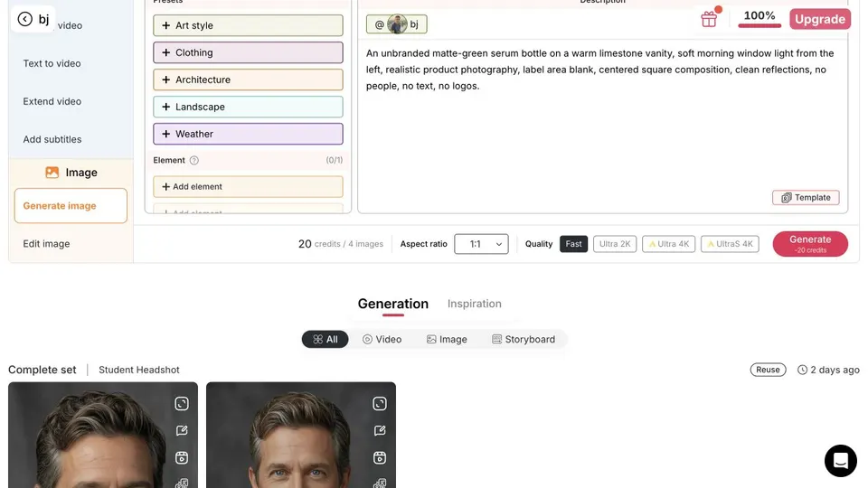
Task: Open the Template button
Action: pos(806,198)
